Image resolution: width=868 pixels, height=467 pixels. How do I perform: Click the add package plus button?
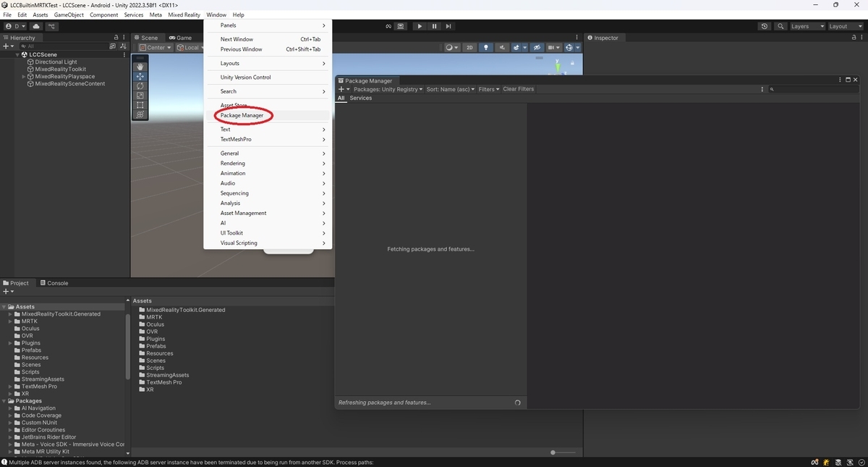point(344,89)
